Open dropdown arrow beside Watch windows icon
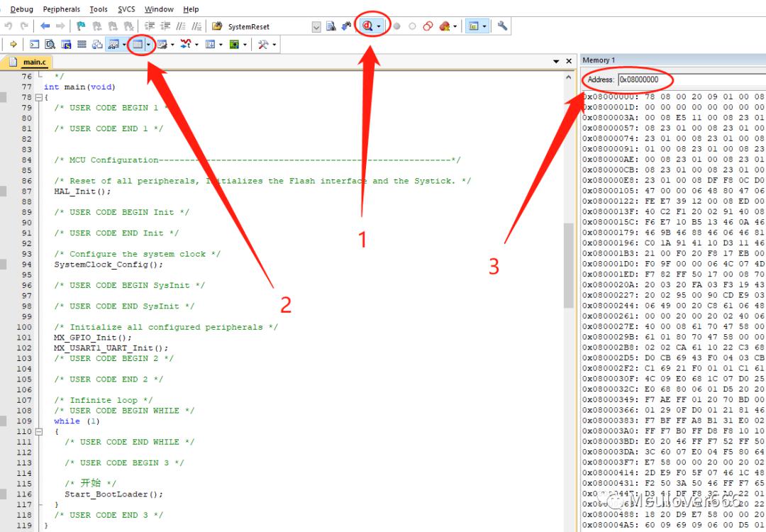Viewport: 766px width, 532px height. tap(124, 45)
